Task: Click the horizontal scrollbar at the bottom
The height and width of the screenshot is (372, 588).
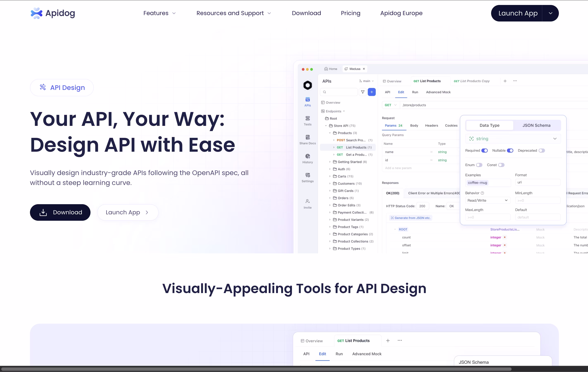Action: [256, 369]
